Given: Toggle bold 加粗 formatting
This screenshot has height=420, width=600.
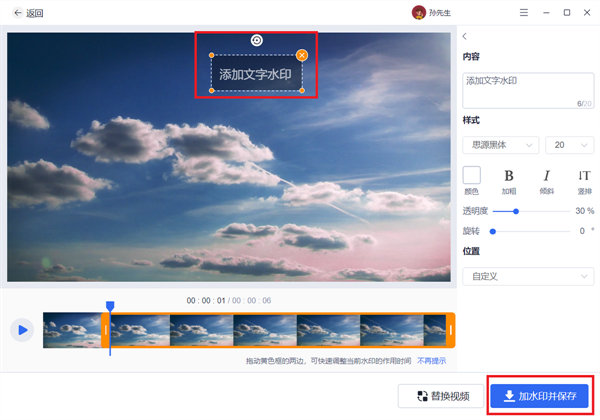Looking at the screenshot, I should (509, 176).
